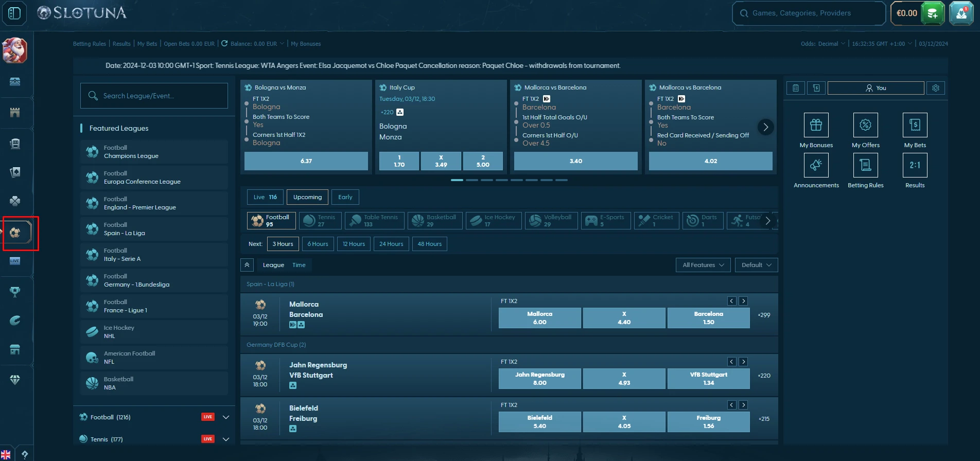Open the Odds Decimal format dropdown
Image resolution: width=980 pixels, height=461 pixels.
click(822, 44)
